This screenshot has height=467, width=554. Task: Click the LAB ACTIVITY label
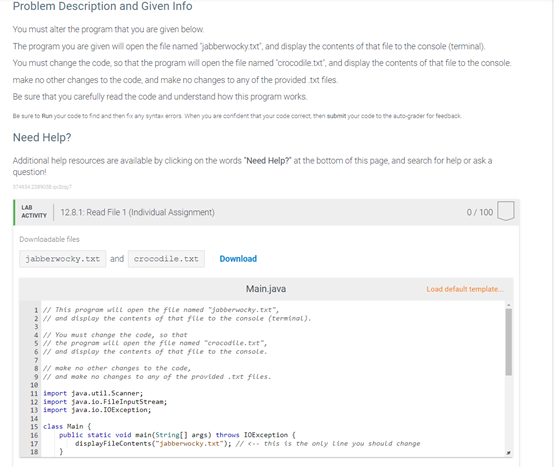[x=34, y=211]
